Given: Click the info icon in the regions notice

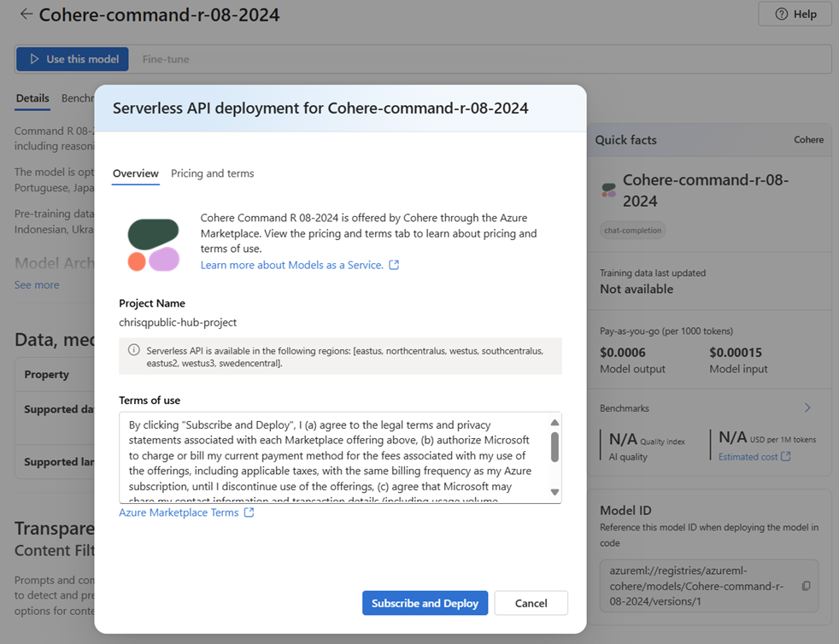Looking at the screenshot, I should click(134, 350).
